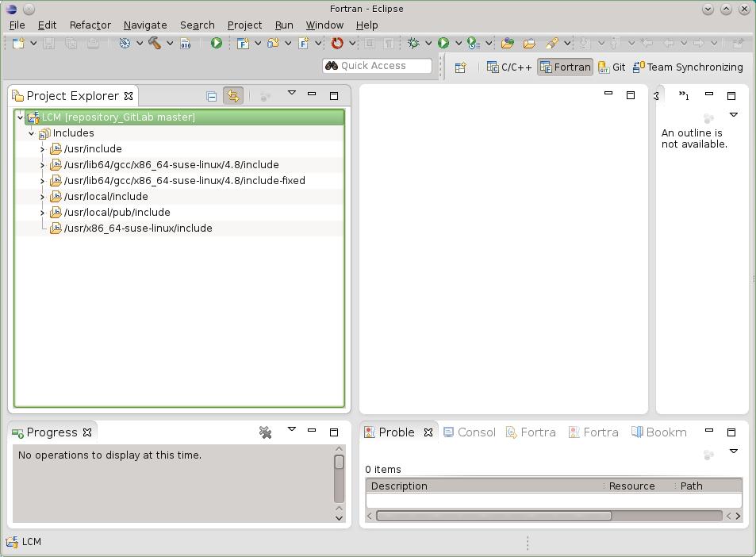Open dropdown beside New Fortran source file

318,44
